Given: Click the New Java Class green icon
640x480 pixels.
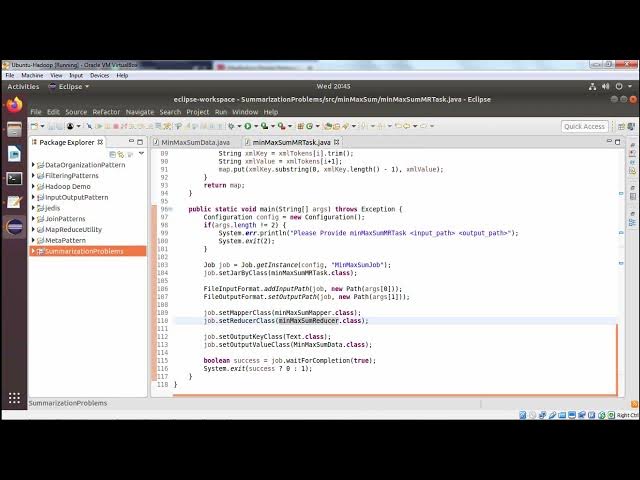Looking at the screenshot, I should [x=309, y=127].
